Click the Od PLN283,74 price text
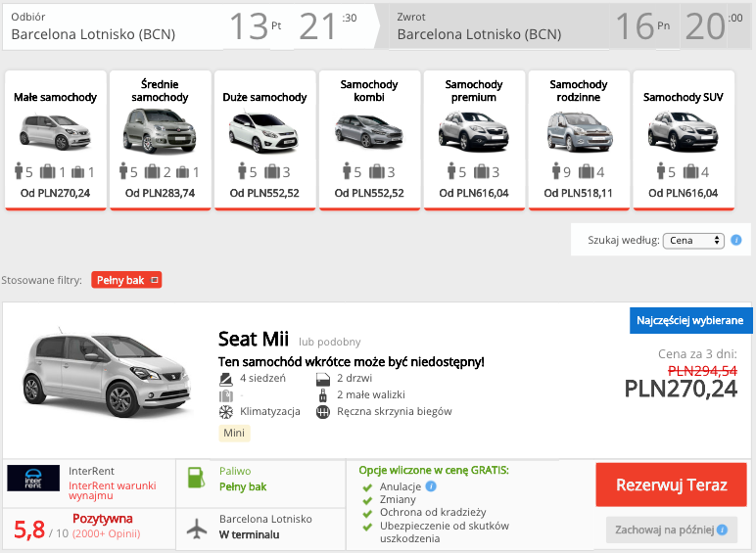 (160, 193)
